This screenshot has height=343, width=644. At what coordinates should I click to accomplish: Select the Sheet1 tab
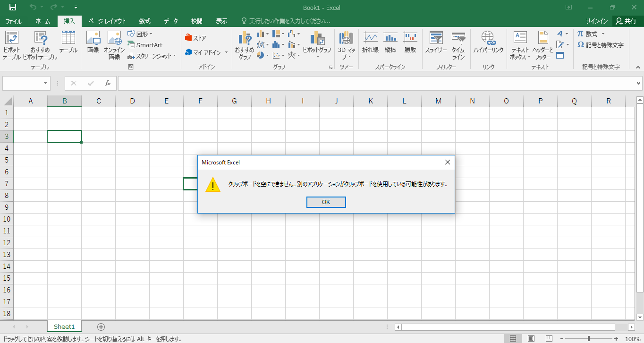pos(64,326)
